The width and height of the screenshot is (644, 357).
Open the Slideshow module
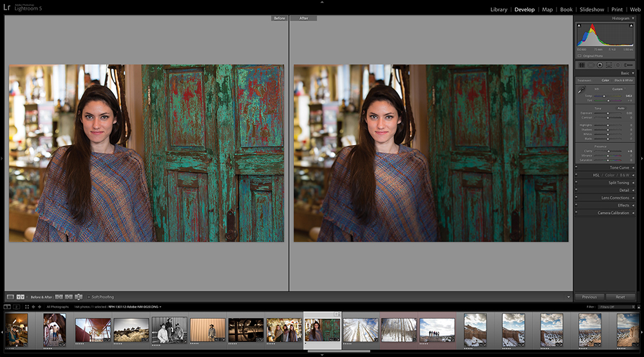coord(591,10)
